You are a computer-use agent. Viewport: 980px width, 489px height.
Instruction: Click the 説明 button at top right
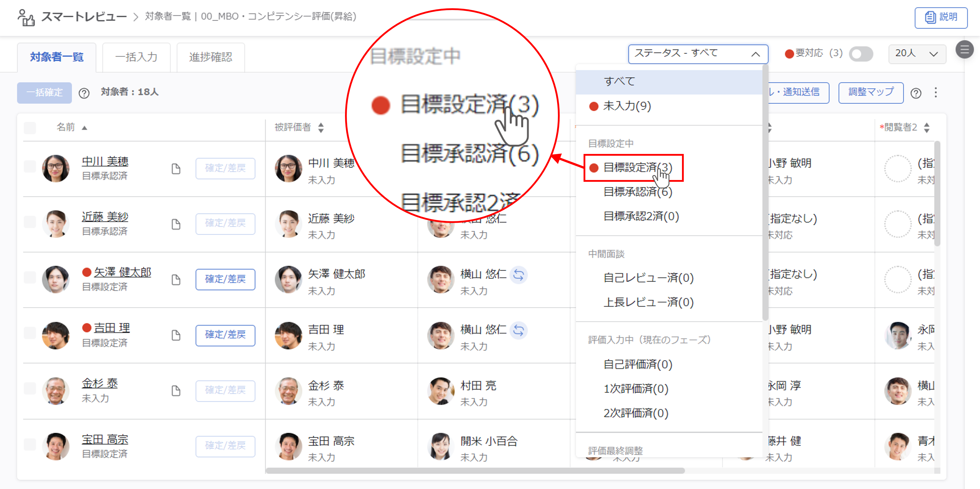coord(941,17)
